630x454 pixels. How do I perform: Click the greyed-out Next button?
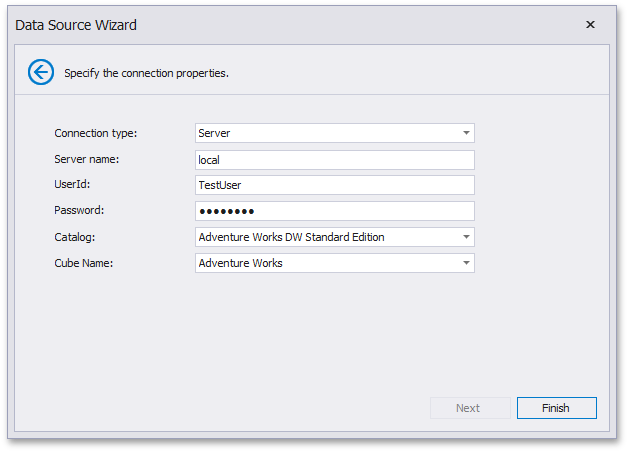click(468, 408)
